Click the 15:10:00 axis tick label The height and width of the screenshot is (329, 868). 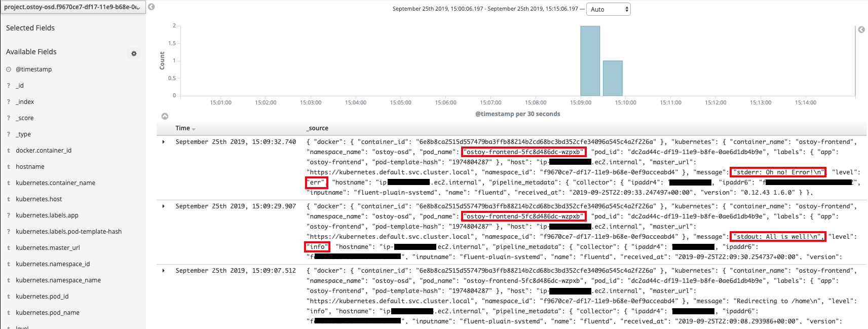click(626, 102)
